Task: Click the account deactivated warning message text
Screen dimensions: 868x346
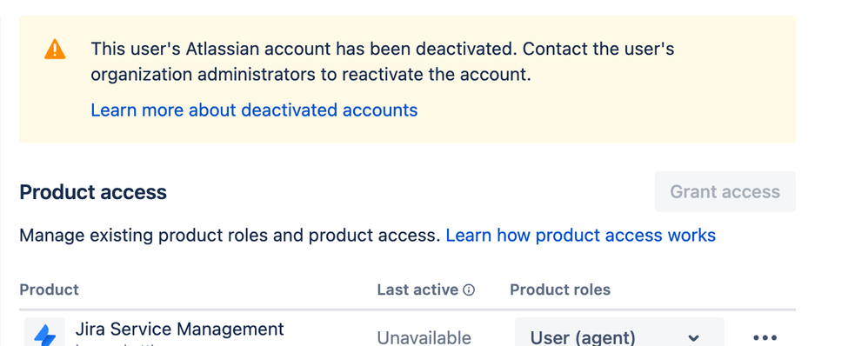Action: tap(383, 62)
